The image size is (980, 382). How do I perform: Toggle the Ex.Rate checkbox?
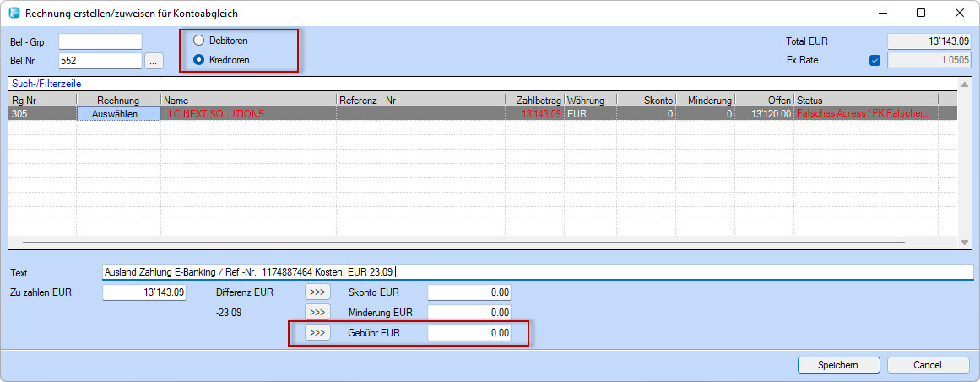click(874, 60)
